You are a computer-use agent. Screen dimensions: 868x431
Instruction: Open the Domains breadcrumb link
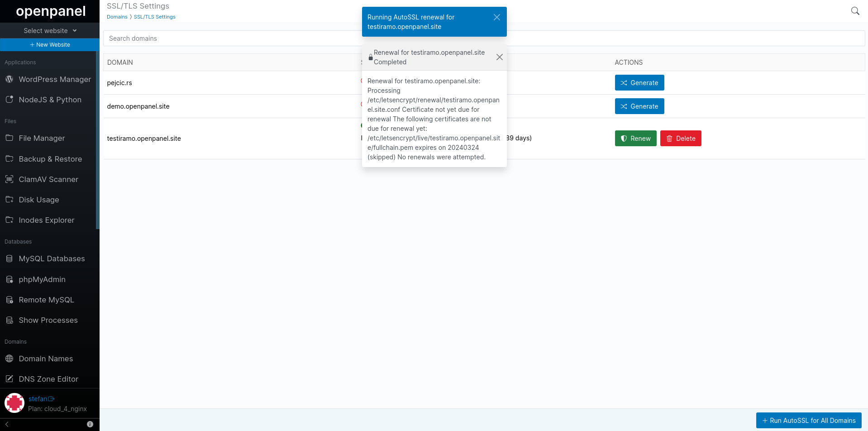pos(117,17)
